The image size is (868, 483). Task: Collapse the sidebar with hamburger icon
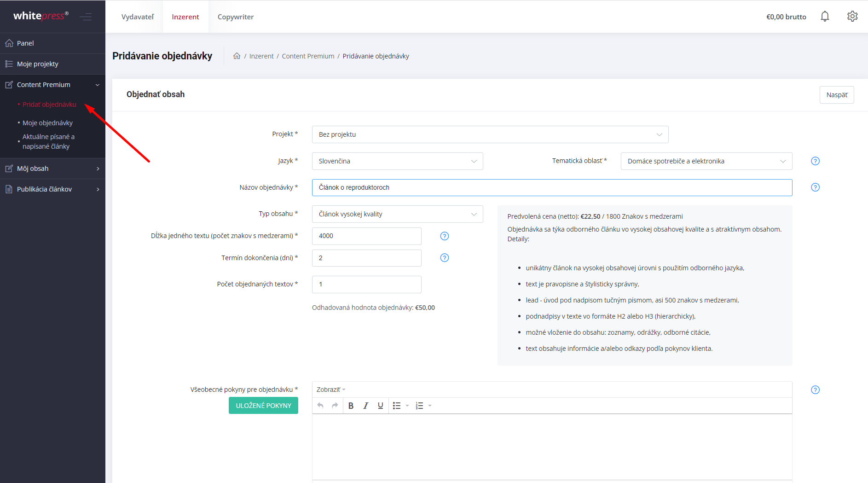click(x=86, y=17)
